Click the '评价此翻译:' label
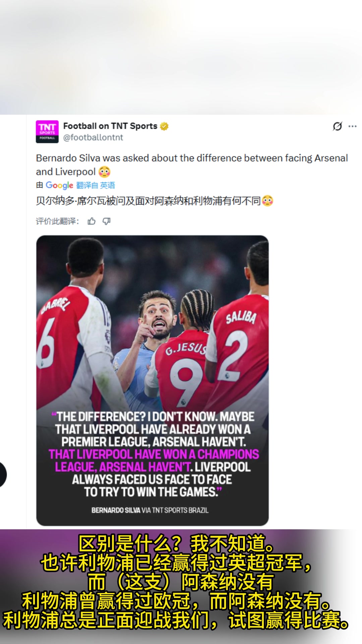 point(57,221)
